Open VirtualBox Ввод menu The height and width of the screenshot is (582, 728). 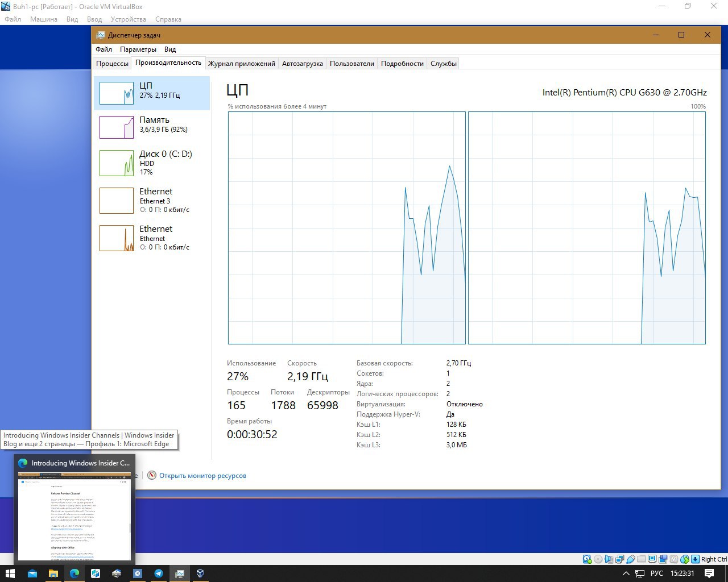pyautogui.click(x=94, y=19)
